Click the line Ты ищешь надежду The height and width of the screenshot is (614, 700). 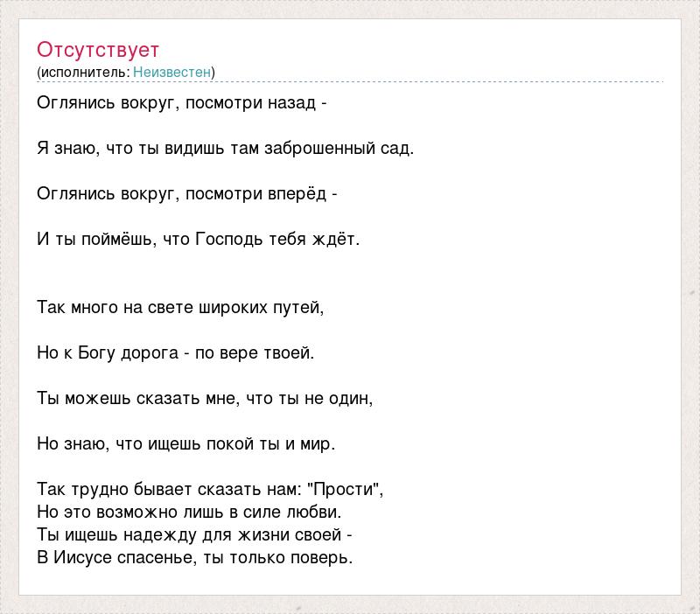pos(194,534)
